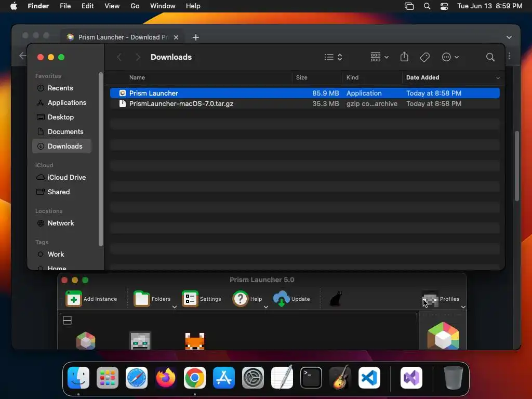Click the Finder search icon
This screenshot has height=399, width=532.
[x=490, y=57]
